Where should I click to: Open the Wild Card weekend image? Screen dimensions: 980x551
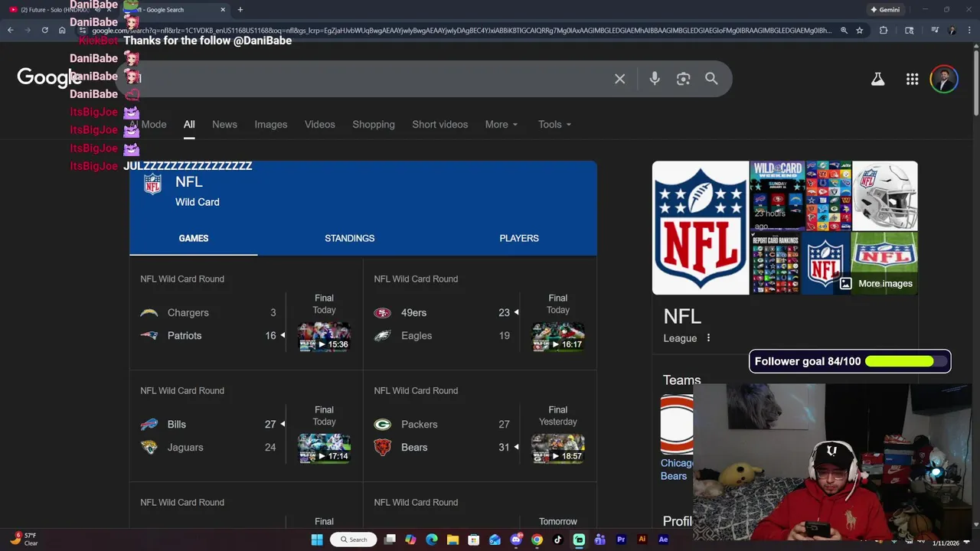(777, 195)
